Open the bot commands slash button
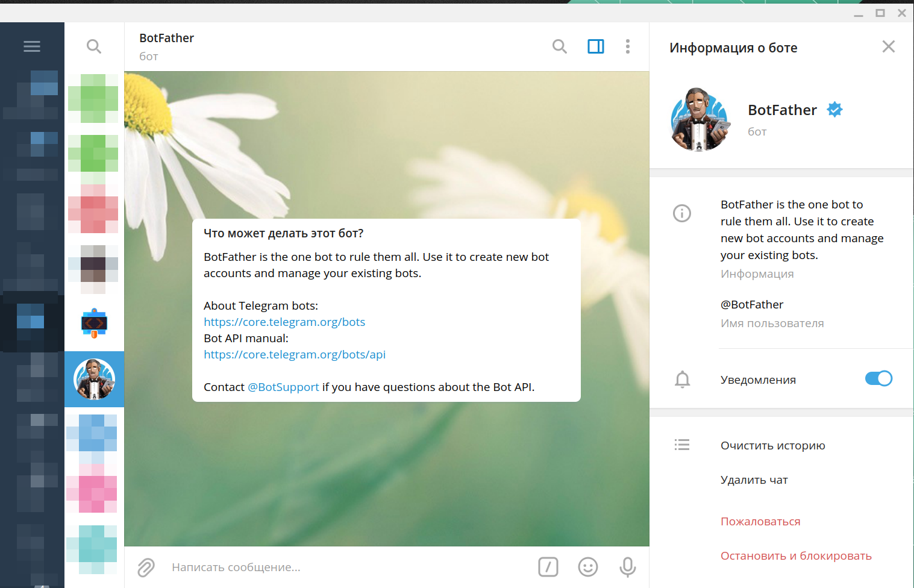 point(548,567)
